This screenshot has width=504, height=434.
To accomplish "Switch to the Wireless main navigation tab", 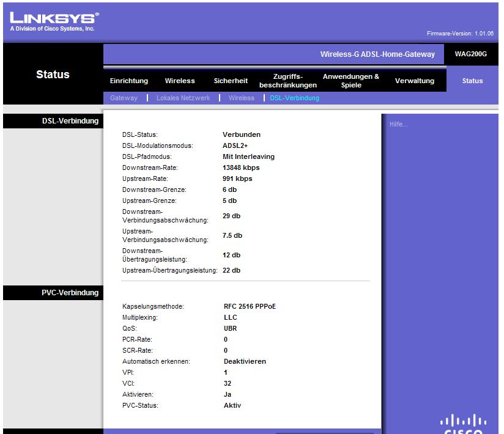I will click(180, 81).
